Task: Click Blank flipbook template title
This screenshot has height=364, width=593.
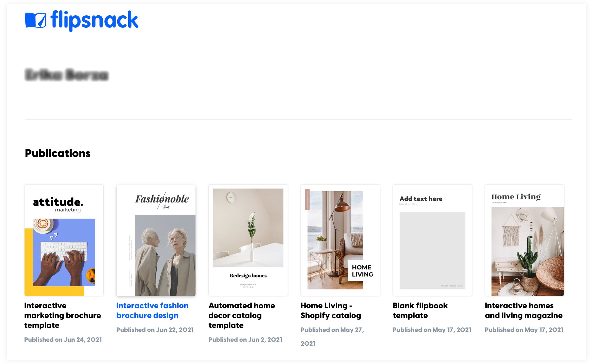Action: coord(420,310)
